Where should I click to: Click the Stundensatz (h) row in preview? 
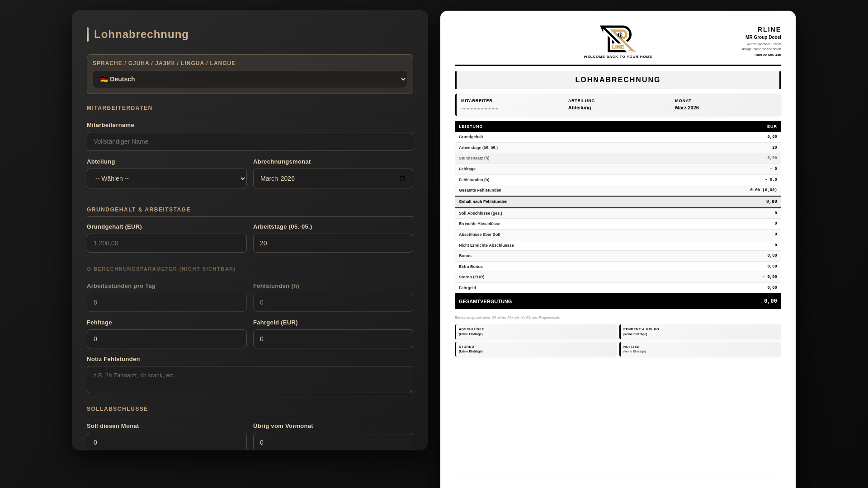pyautogui.click(x=618, y=158)
